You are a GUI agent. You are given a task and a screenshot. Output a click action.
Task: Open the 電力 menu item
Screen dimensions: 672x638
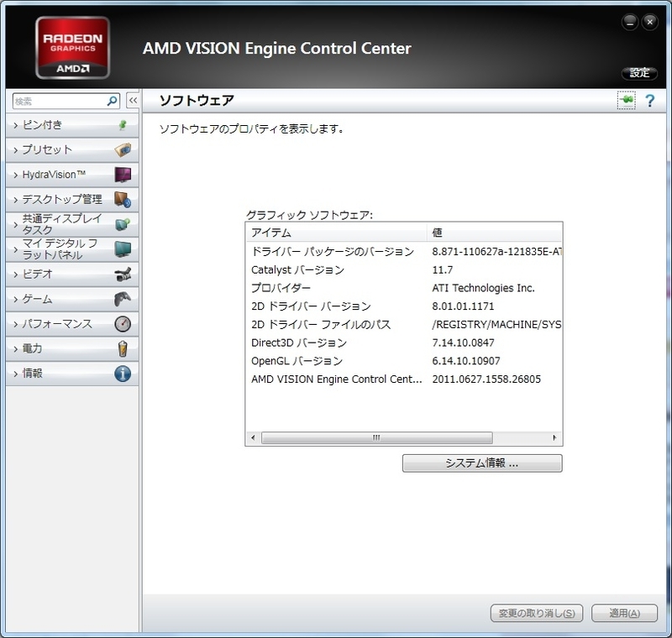tap(72, 348)
